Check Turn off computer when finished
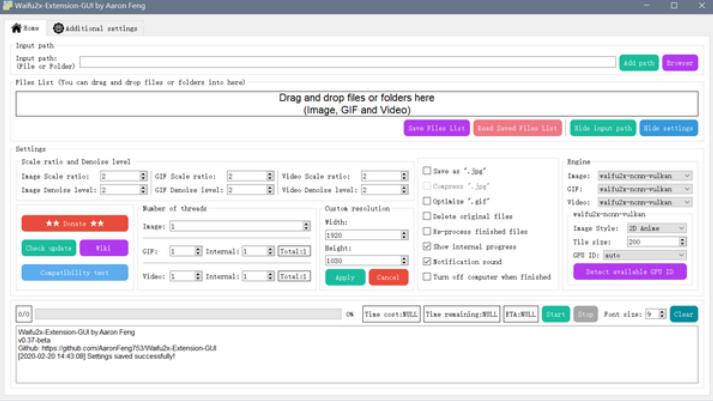The image size is (713, 401). pyautogui.click(x=427, y=276)
